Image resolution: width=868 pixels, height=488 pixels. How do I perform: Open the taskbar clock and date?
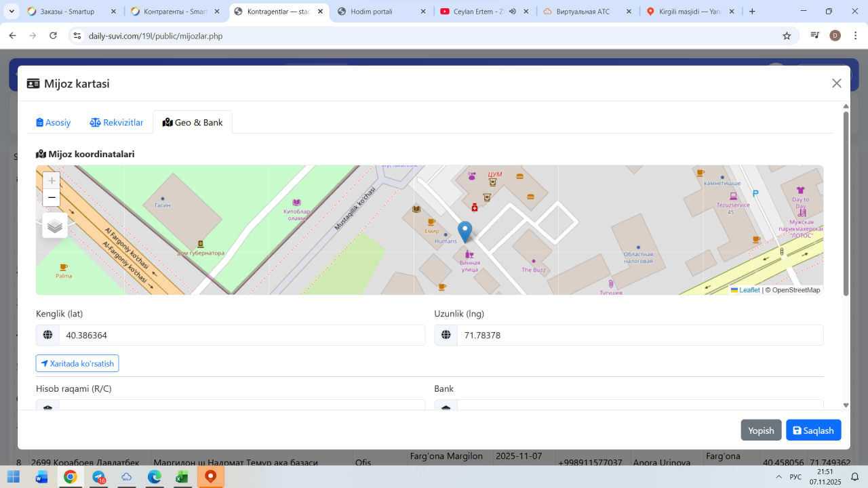(x=825, y=476)
